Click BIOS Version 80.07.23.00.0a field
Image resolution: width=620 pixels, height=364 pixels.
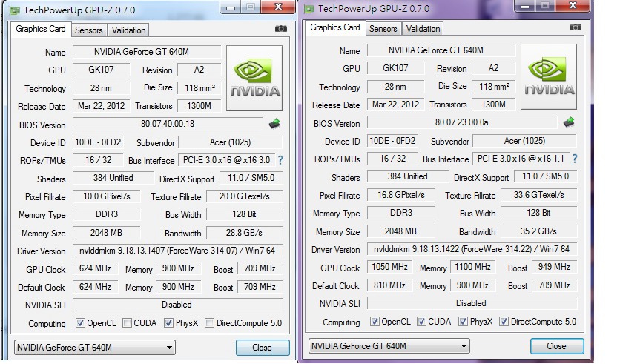click(462, 122)
